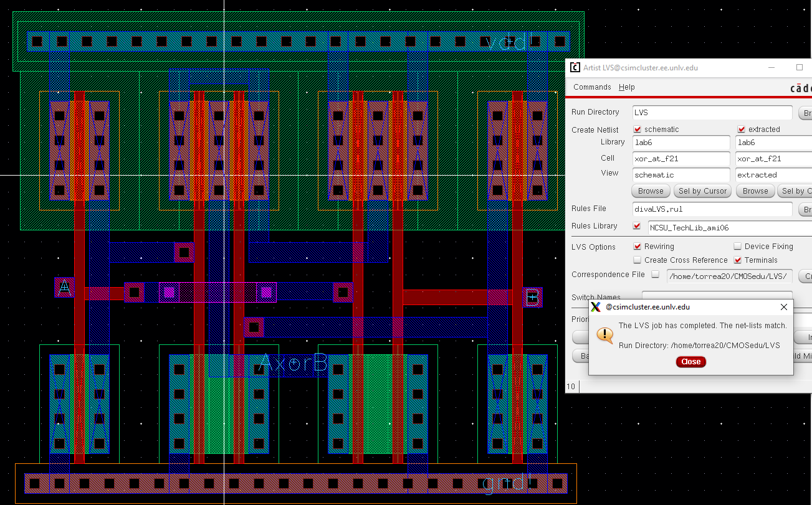Click the Close button in LVS popup
Image resolution: width=812 pixels, height=505 pixels.
coord(691,362)
